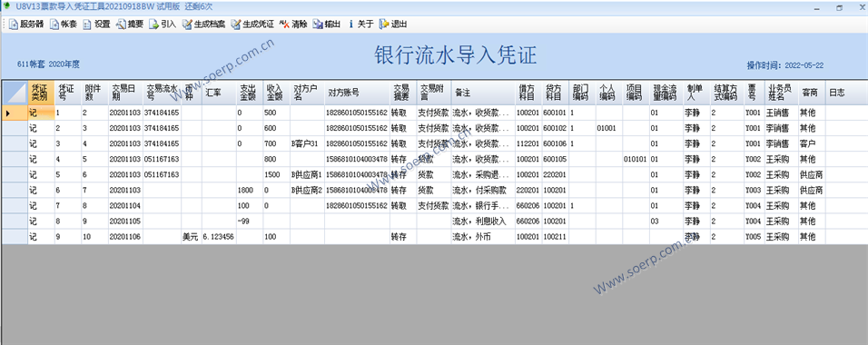Click the 日志 column header

click(x=846, y=93)
